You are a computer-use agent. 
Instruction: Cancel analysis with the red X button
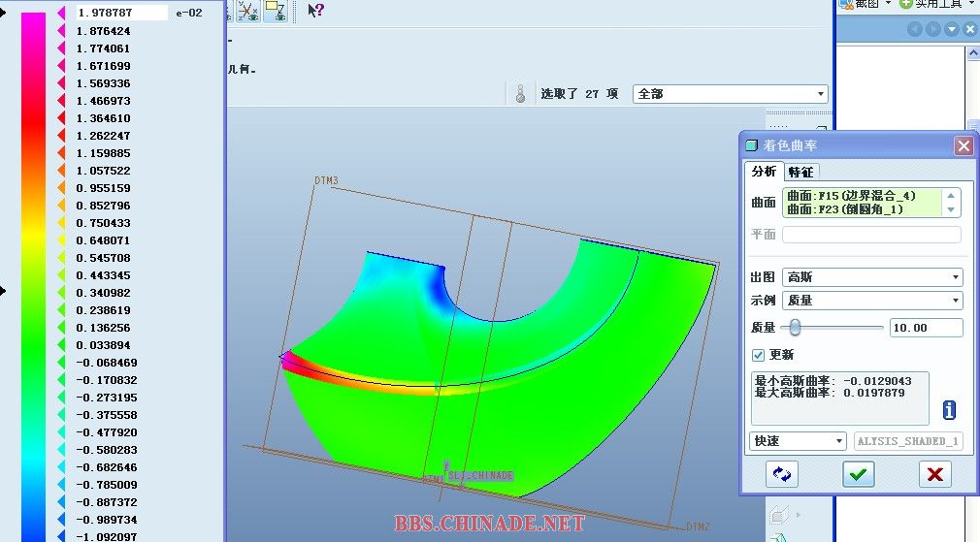tap(934, 474)
